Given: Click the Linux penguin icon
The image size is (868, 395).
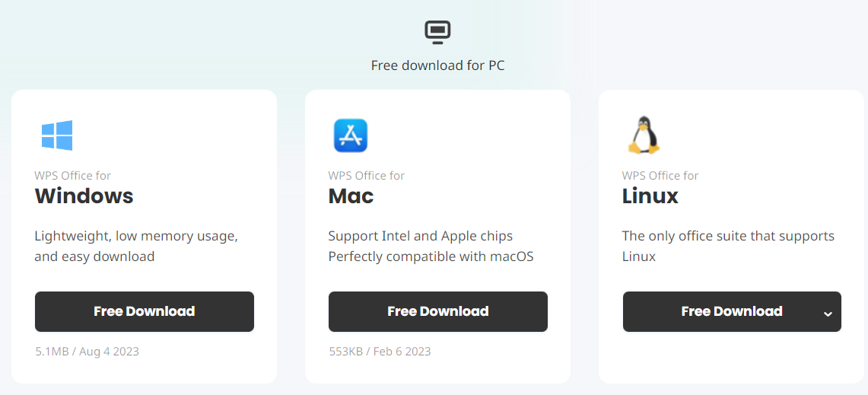Looking at the screenshot, I should pos(644,135).
